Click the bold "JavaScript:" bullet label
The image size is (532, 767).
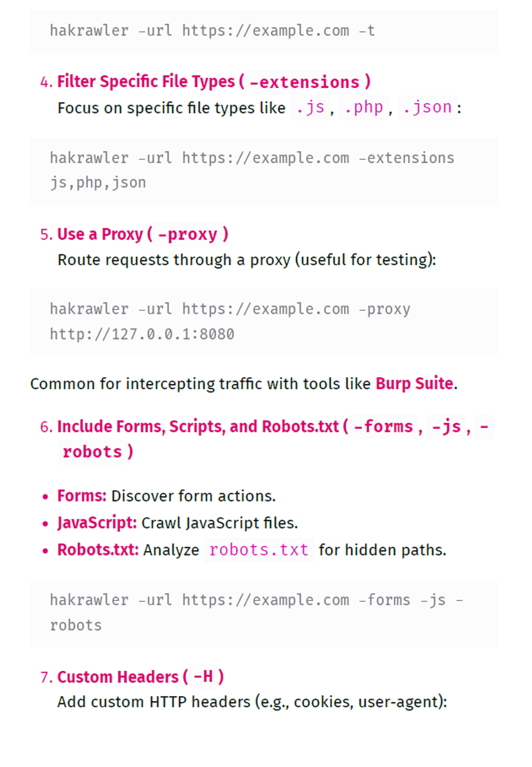pos(97,523)
